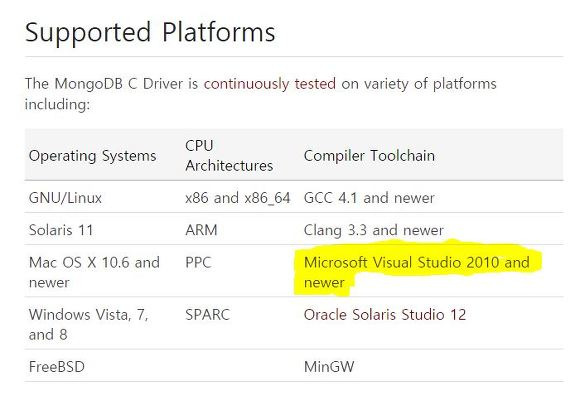The height and width of the screenshot is (400, 580).
Task: Click the Supported Platforms heading
Action: pyautogui.click(x=150, y=32)
